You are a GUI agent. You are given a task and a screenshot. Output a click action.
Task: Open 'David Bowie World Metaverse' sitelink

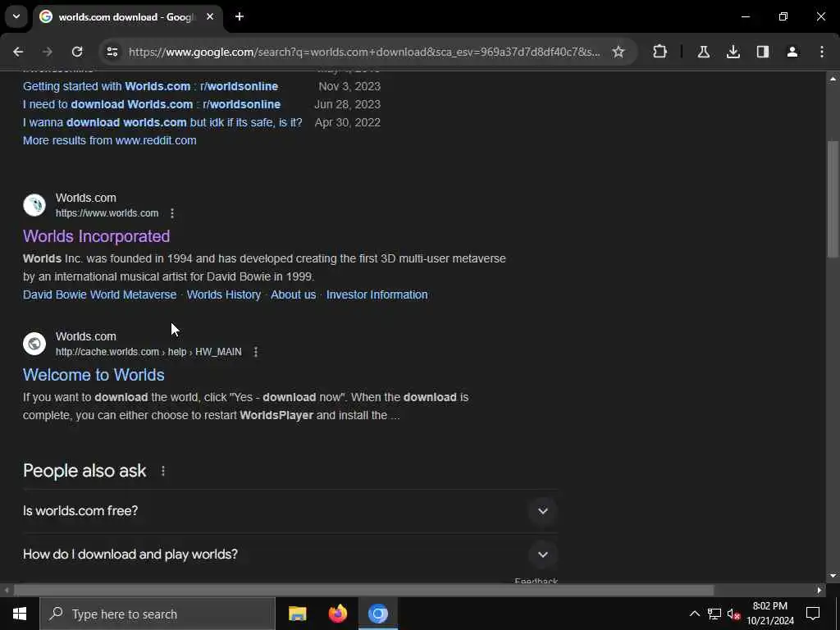99,294
